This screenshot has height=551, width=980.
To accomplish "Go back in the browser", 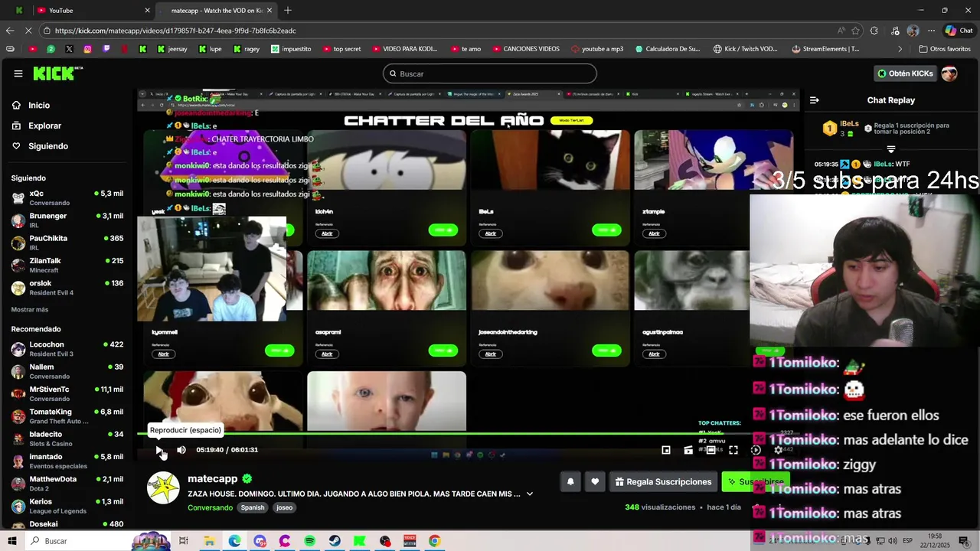I will click(9, 31).
